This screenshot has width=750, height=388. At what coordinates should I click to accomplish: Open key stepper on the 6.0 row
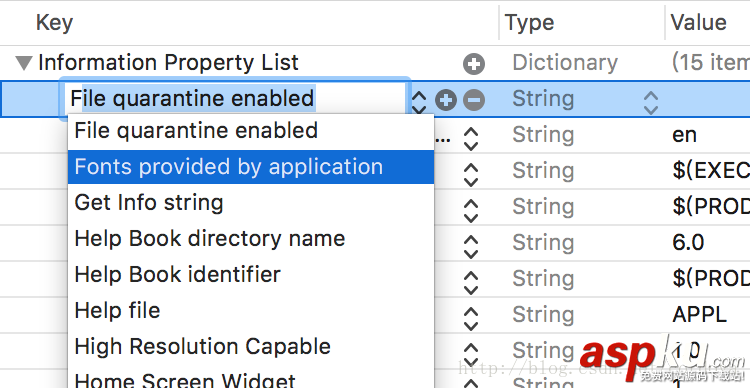(471, 246)
